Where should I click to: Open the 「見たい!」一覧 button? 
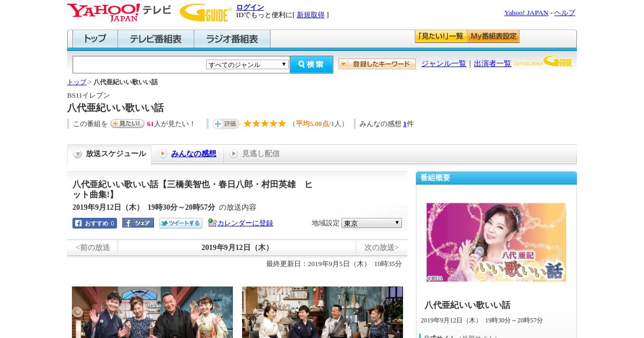point(441,36)
